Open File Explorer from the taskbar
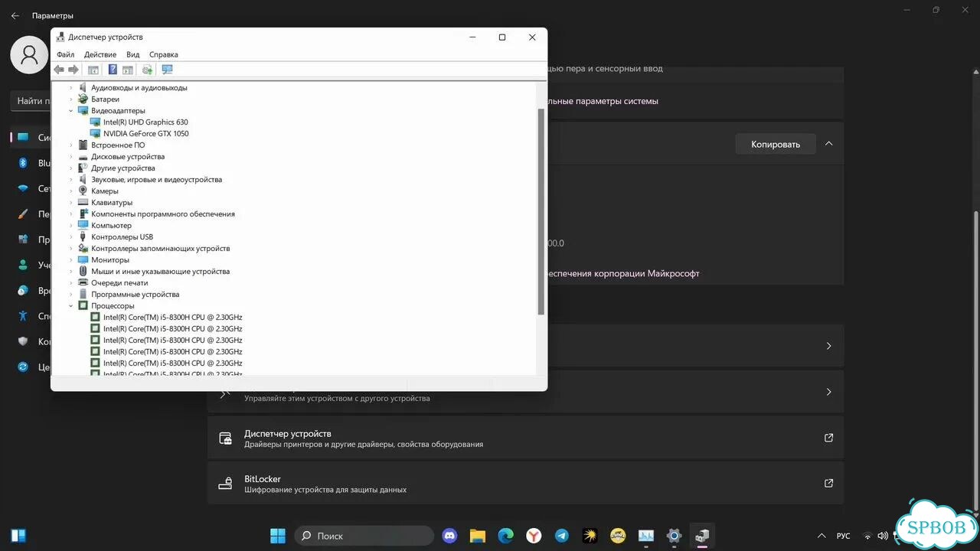The image size is (980, 551). [478, 536]
